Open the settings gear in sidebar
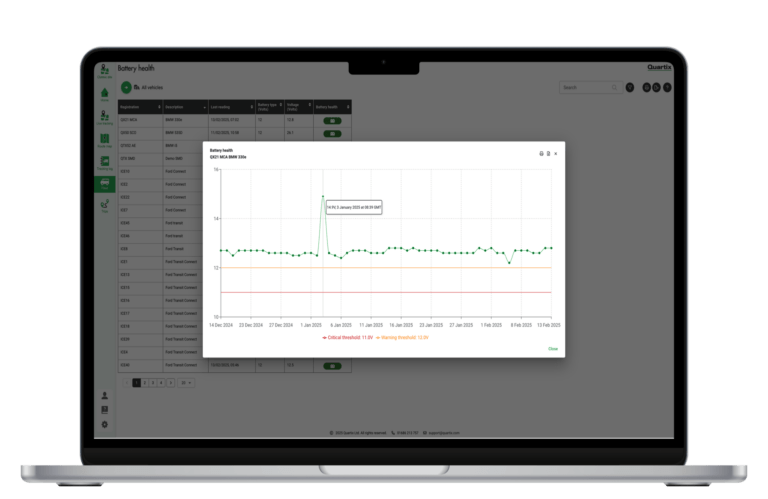Screen dimensions: 768x499 [104, 424]
